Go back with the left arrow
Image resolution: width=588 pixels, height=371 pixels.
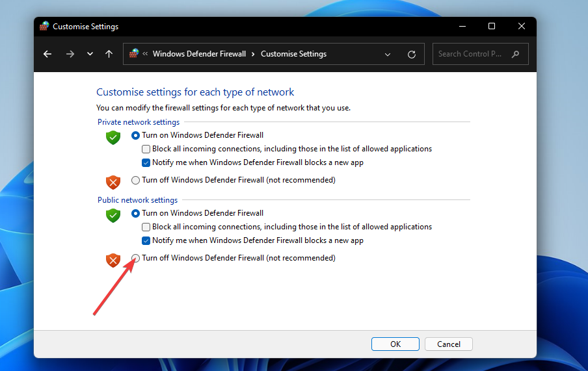click(47, 54)
